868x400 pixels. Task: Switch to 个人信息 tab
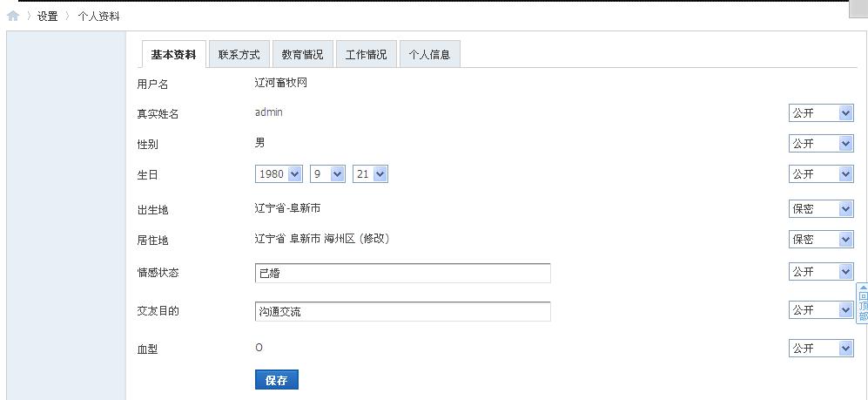(429, 54)
